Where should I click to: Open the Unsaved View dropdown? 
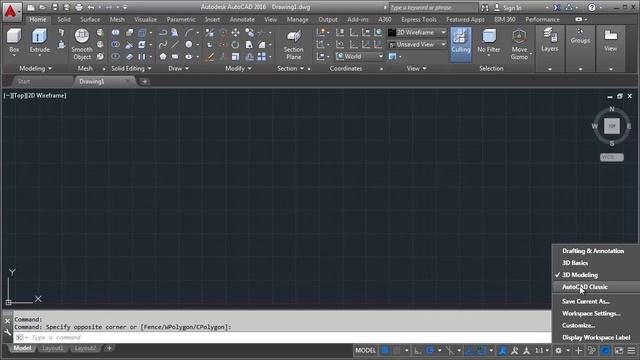pyautogui.click(x=417, y=44)
